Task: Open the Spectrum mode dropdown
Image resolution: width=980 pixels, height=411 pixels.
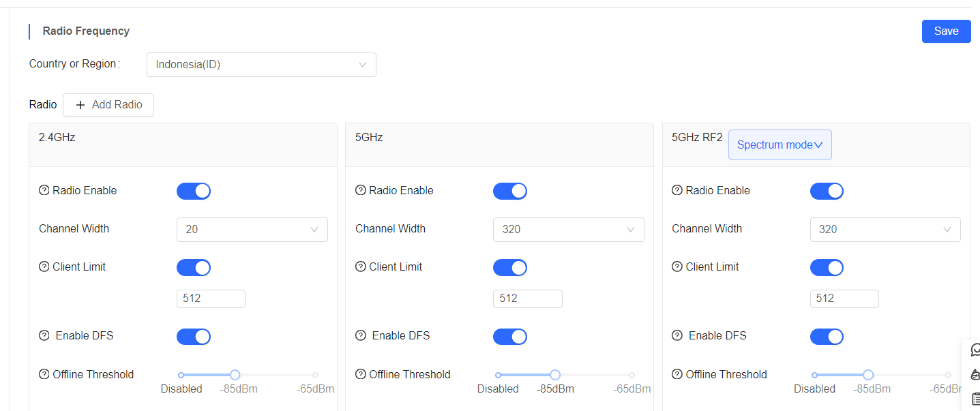Action: (x=780, y=144)
